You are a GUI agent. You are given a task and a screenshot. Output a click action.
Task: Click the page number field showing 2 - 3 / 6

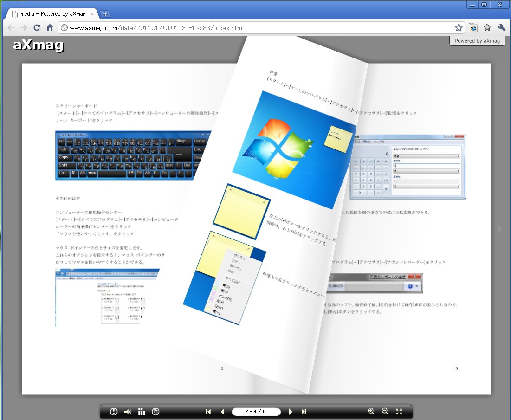256,412
